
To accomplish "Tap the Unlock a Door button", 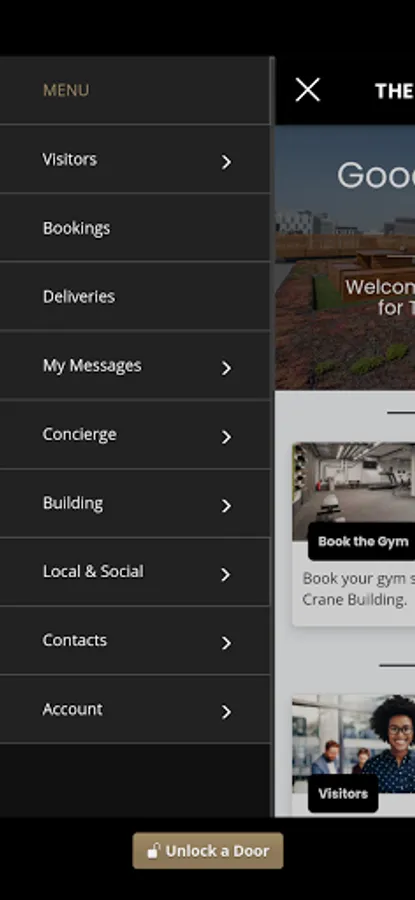I will [x=208, y=851].
